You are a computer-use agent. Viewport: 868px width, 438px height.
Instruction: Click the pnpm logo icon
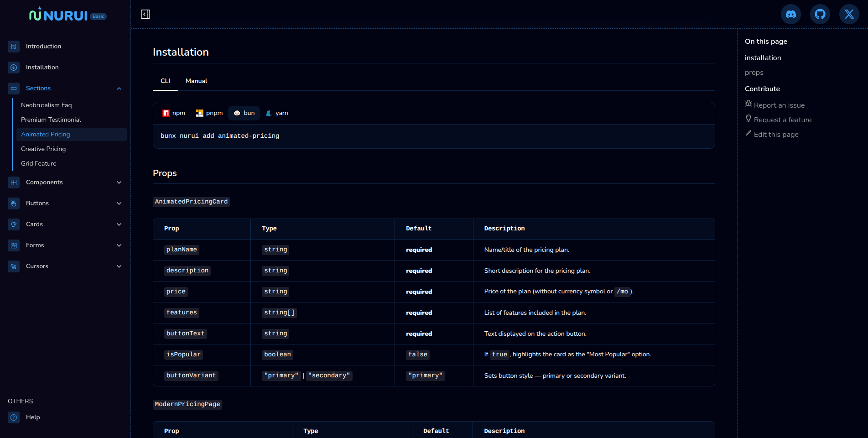[200, 113]
